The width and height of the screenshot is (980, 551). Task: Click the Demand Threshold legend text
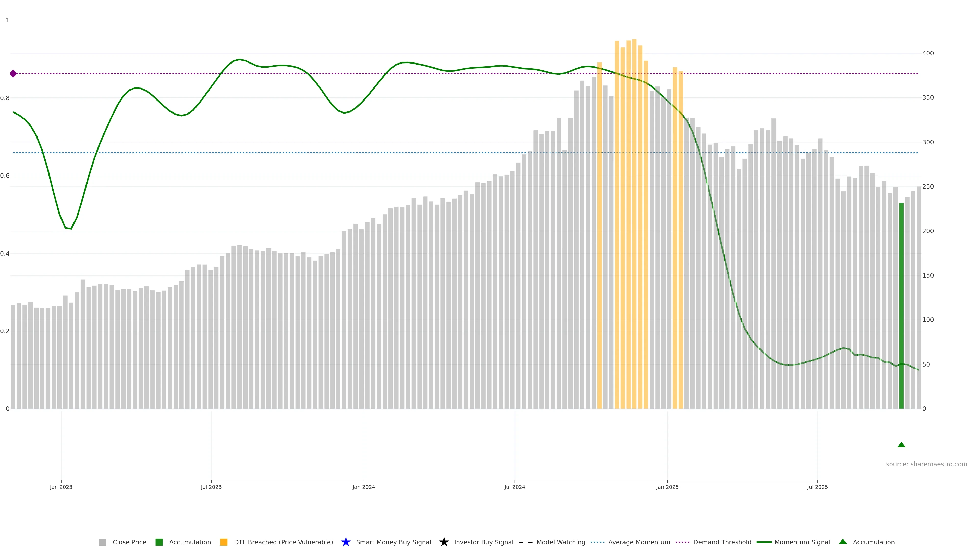722,542
